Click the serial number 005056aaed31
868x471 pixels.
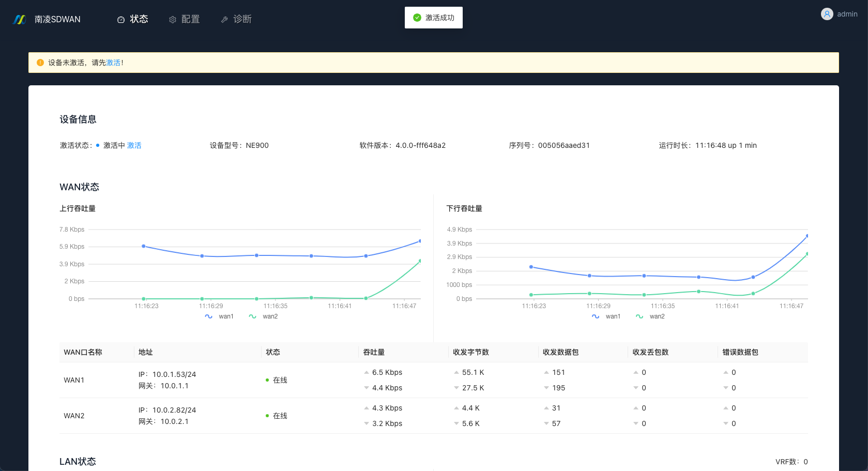pyautogui.click(x=564, y=145)
